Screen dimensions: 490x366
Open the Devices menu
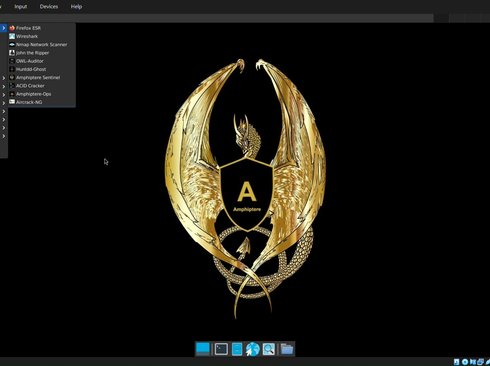(49, 7)
